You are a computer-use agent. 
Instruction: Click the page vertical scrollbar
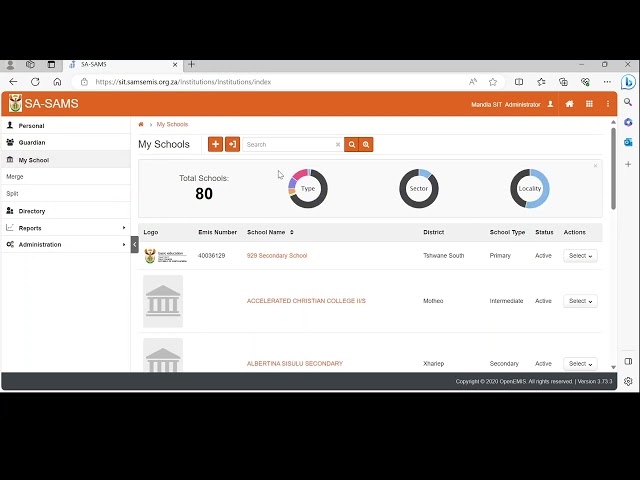pyautogui.click(x=613, y=169)
